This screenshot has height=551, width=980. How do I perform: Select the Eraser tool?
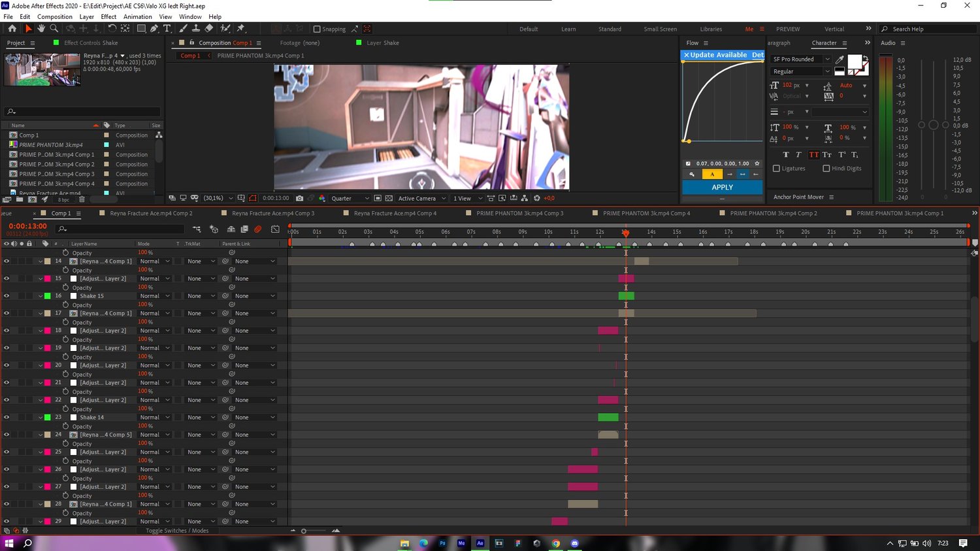209,29
